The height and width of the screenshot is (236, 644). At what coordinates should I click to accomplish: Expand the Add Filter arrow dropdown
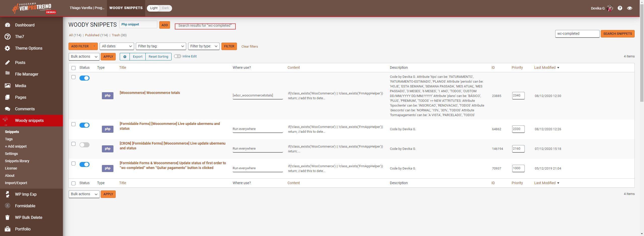coord(94,46)
